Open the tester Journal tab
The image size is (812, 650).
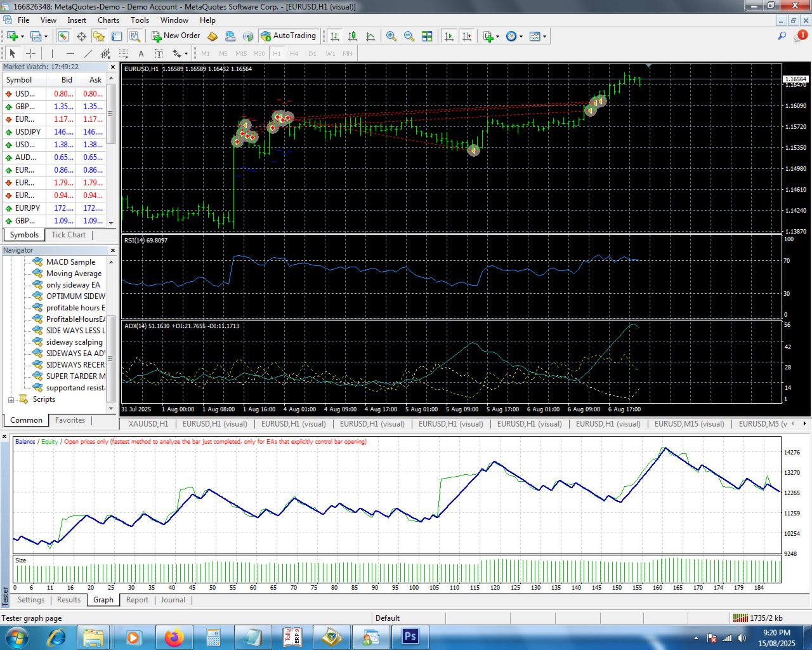click(173, 600)
